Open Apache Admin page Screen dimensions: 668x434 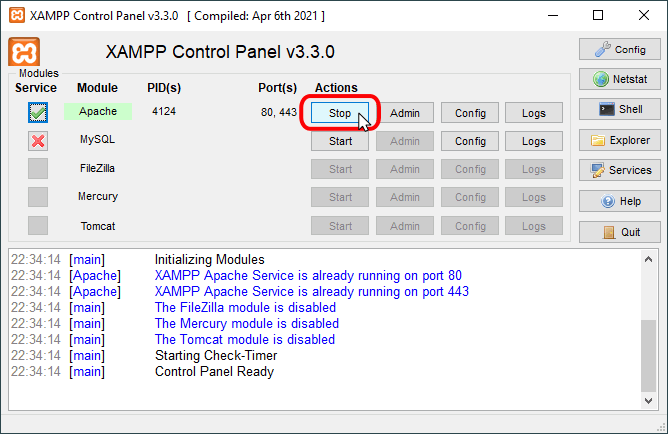coord(405,113)
